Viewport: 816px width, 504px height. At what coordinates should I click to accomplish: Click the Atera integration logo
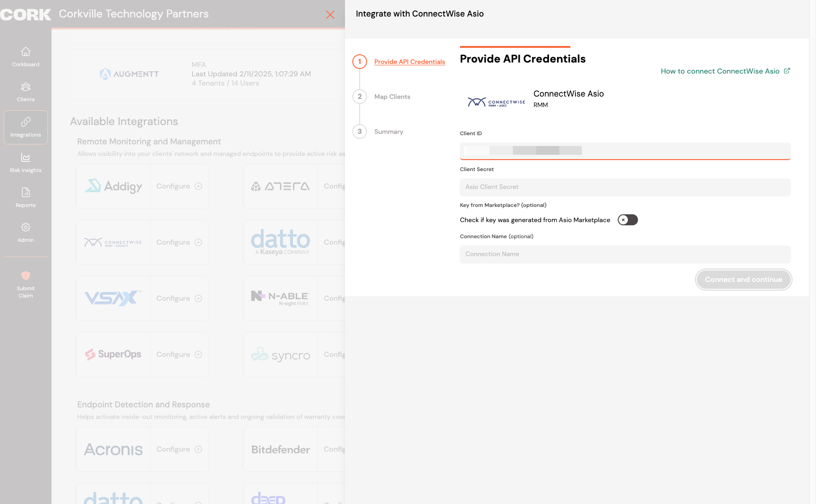pyautogui.click(x=280, y=186)
